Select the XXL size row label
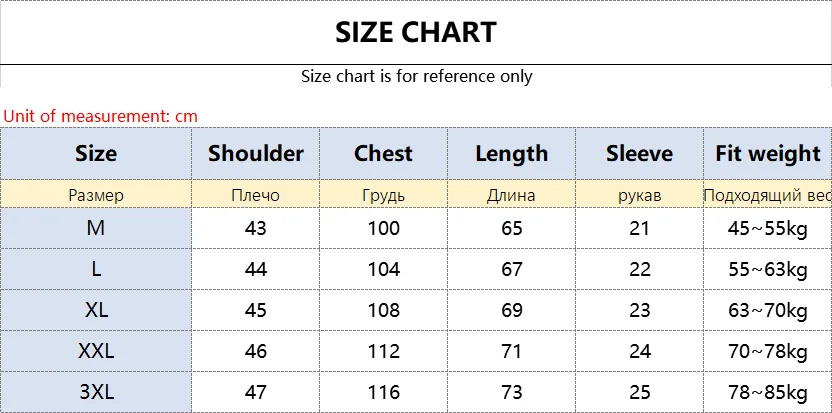The image size is (832, 413). point(96,351)
